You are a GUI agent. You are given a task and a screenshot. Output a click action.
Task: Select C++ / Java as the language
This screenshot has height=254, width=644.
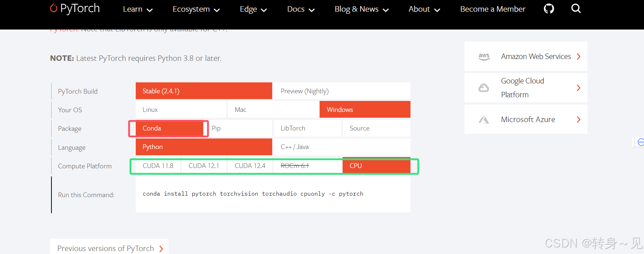342,147
